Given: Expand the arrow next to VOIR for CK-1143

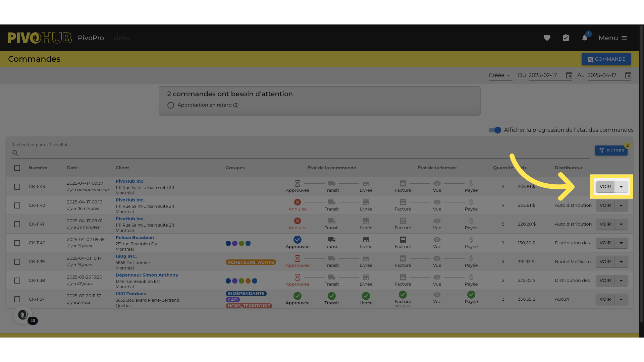Looking at the screenshot, I should click(x=621, y=187).
